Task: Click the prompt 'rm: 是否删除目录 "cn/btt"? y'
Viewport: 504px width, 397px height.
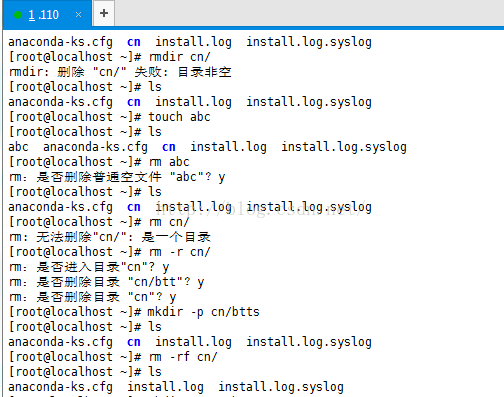Action: pyautogui.click(x=106, y=282)
